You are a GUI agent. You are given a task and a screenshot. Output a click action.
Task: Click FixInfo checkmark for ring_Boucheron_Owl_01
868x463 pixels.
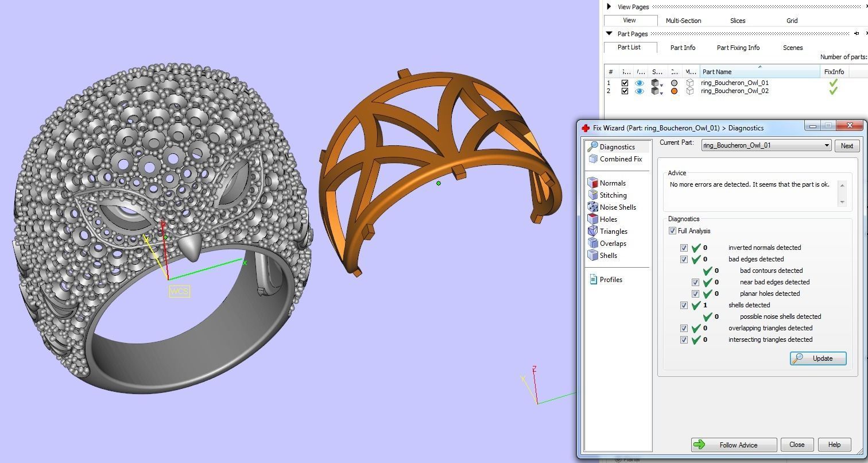click(834, 83)
